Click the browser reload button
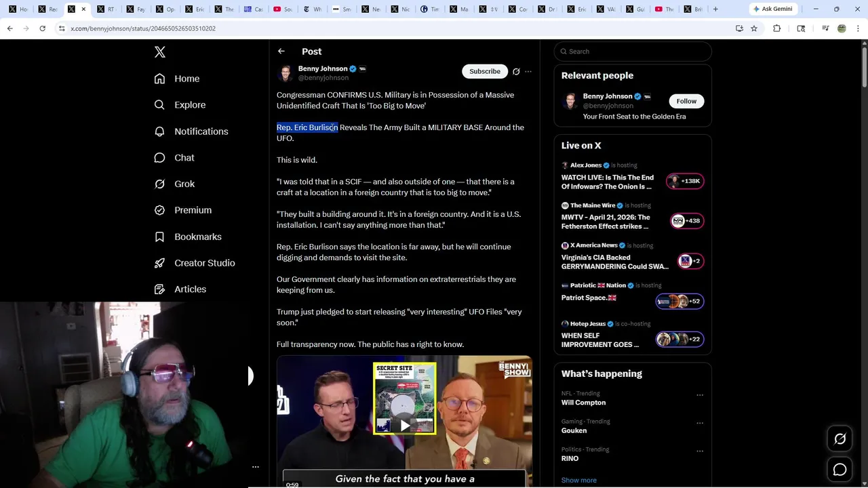Viewport: 868px width, 488px height. tap(42, 28)
